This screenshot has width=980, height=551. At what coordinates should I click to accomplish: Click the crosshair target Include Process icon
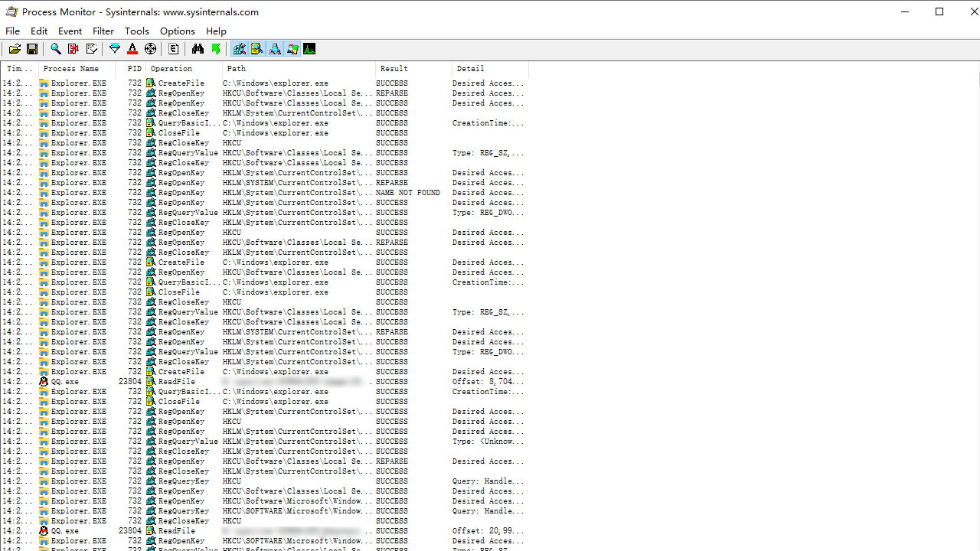pos(151,49)
